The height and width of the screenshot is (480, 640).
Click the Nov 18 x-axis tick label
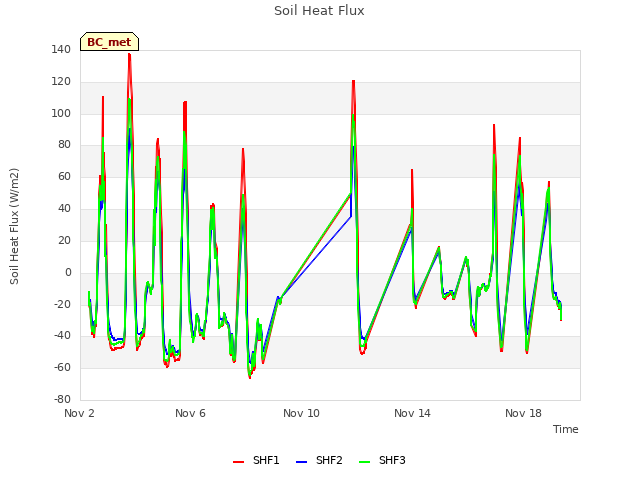pos(523,413)
